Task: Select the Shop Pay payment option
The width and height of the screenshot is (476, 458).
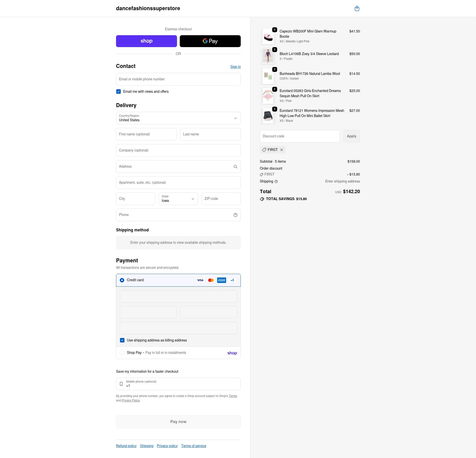Action: (122, 353)
